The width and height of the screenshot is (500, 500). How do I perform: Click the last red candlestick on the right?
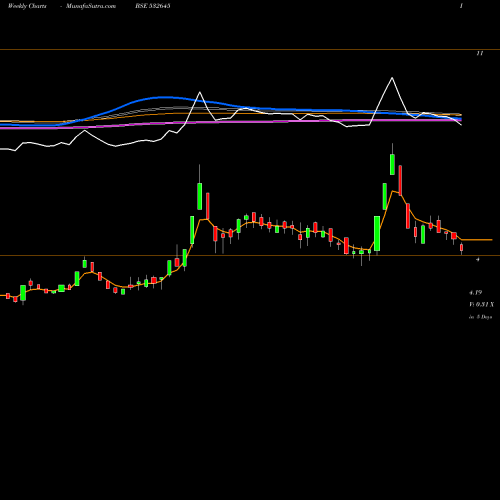tap(462, 248)
